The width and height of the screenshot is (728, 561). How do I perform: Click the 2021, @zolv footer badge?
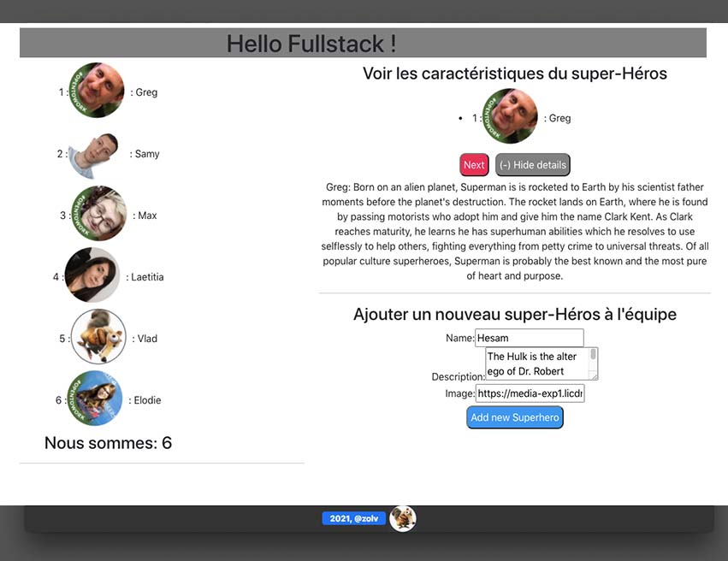353,518
